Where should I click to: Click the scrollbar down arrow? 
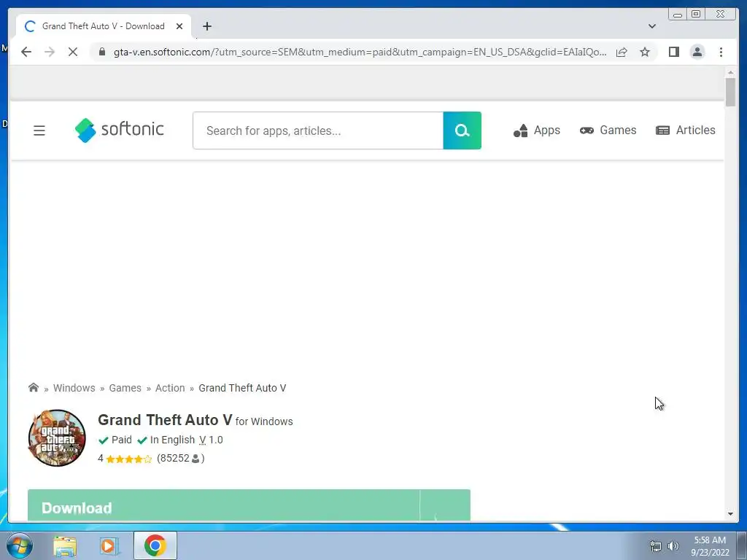pyautogui.click(x=731, y=514)
